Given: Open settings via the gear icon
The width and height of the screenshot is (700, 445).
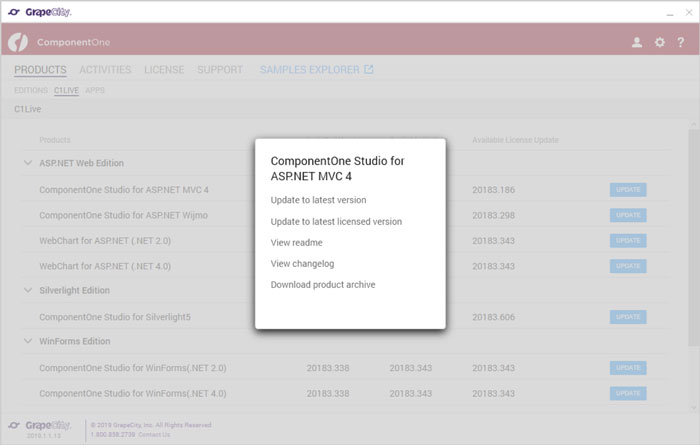Looking at the screenshot, I should point(659,42).
